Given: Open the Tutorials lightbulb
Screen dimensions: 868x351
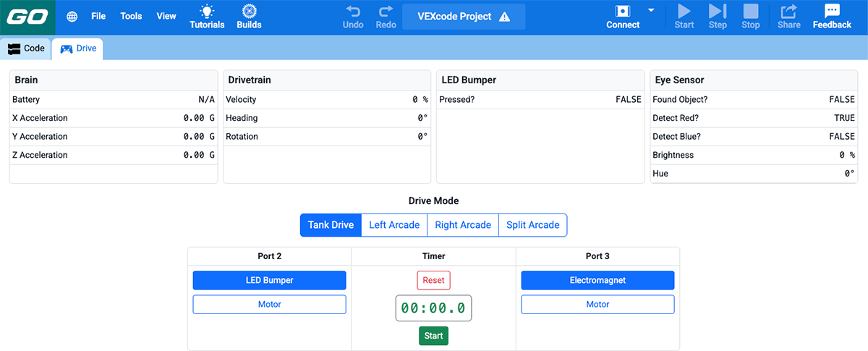Looking at the screenshot, I should tap(207, 17).
